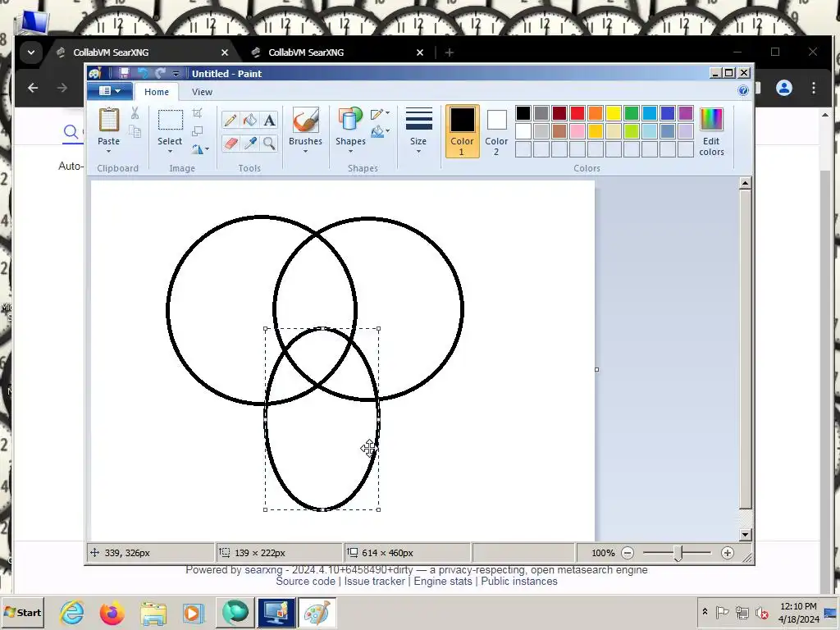Pick the yellow color swatch
The width and height of the screenshot is (840, 630).
(614, 113)
